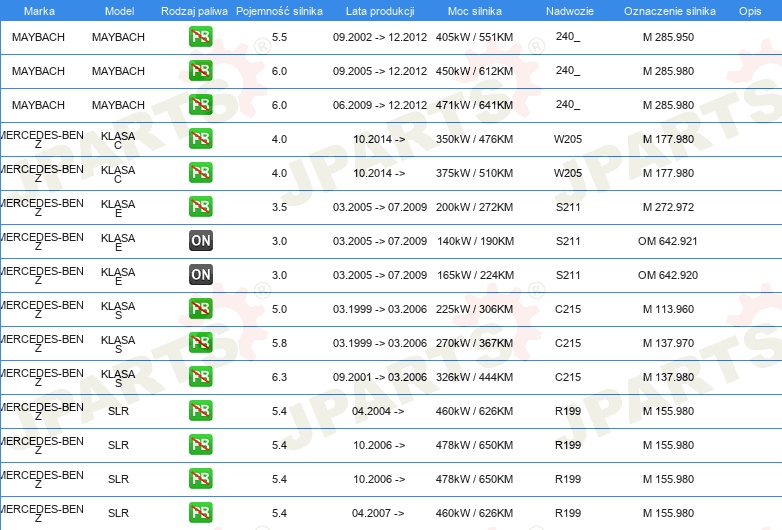782x530 pixels.
Task: Click the Rodzaj paliwa column header
Action: [x=194, y=11]
